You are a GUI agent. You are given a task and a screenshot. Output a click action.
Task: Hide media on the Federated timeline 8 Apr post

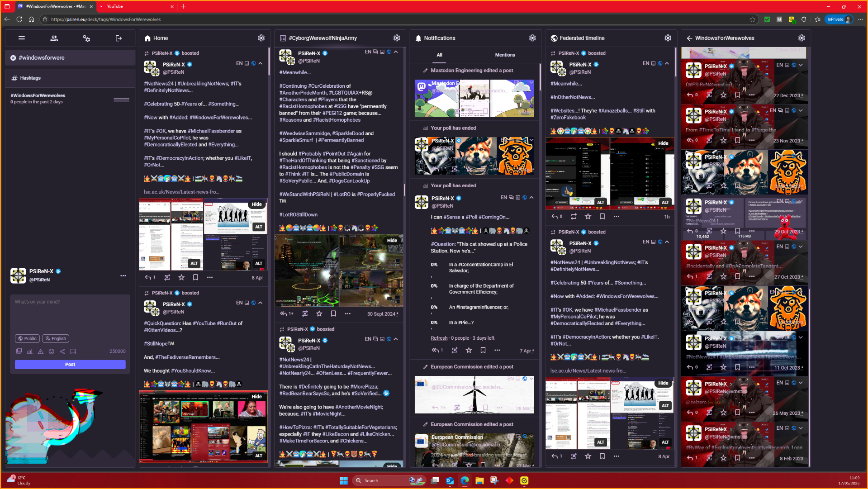click(663, 383)
